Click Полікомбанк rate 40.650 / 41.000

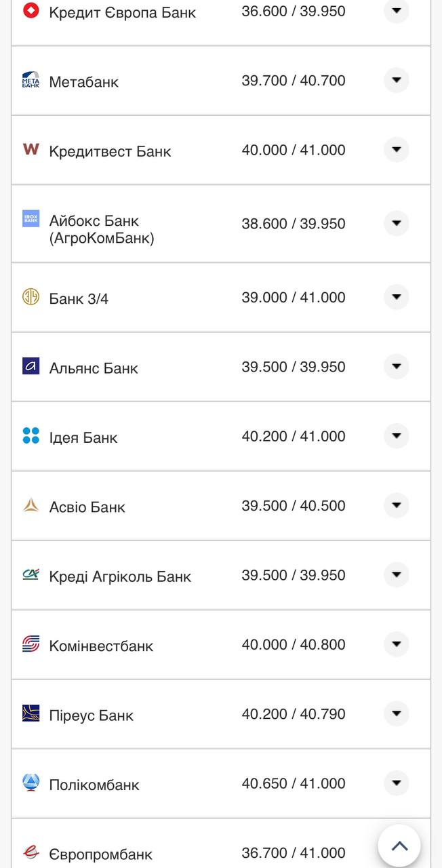pos(294,783)
